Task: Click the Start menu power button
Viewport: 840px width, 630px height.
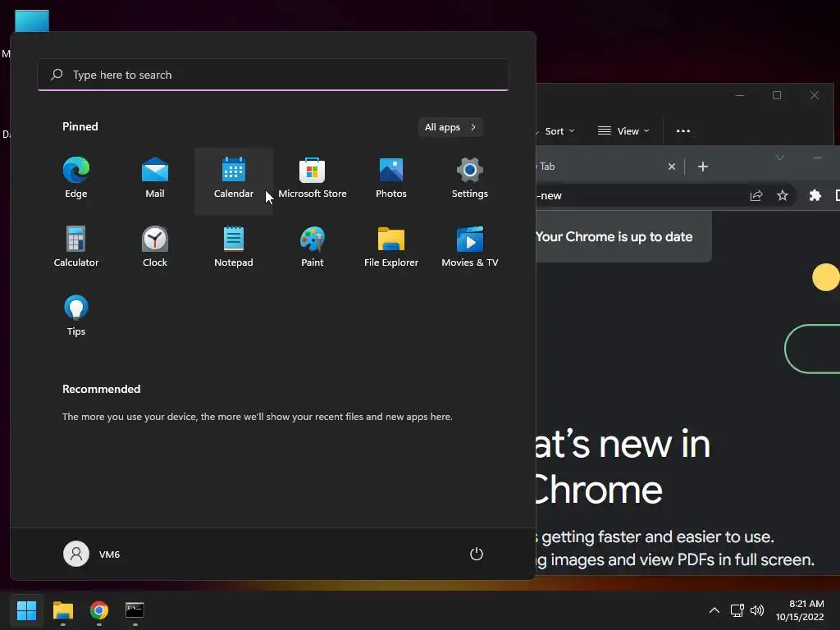Action: (477, 554)
